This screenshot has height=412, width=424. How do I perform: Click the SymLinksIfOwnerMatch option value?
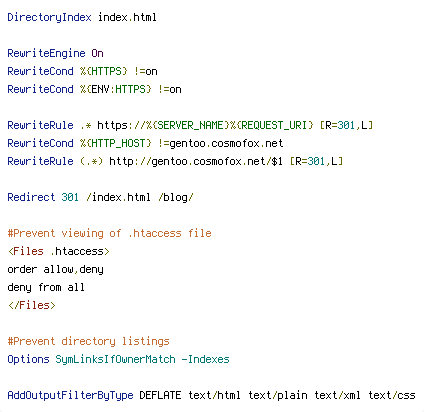click(115, 359)
